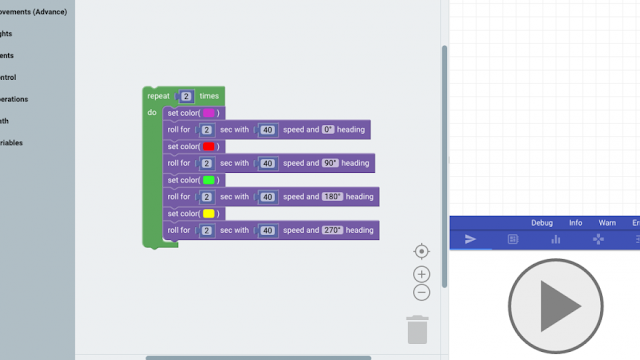640x360 pixels.
Task: Open the gamepad joystick tab icon
Action: click(x=598, y=239)
